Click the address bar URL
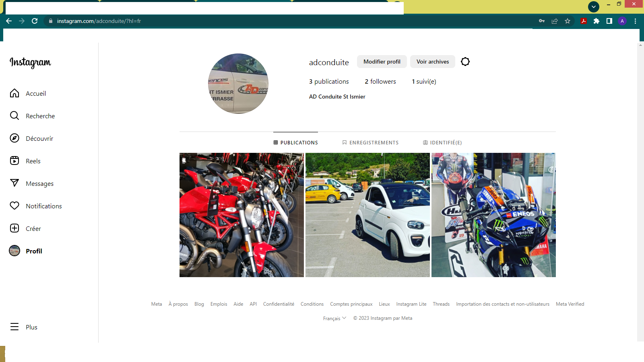The image size is (644, 362). coord(99,21)
